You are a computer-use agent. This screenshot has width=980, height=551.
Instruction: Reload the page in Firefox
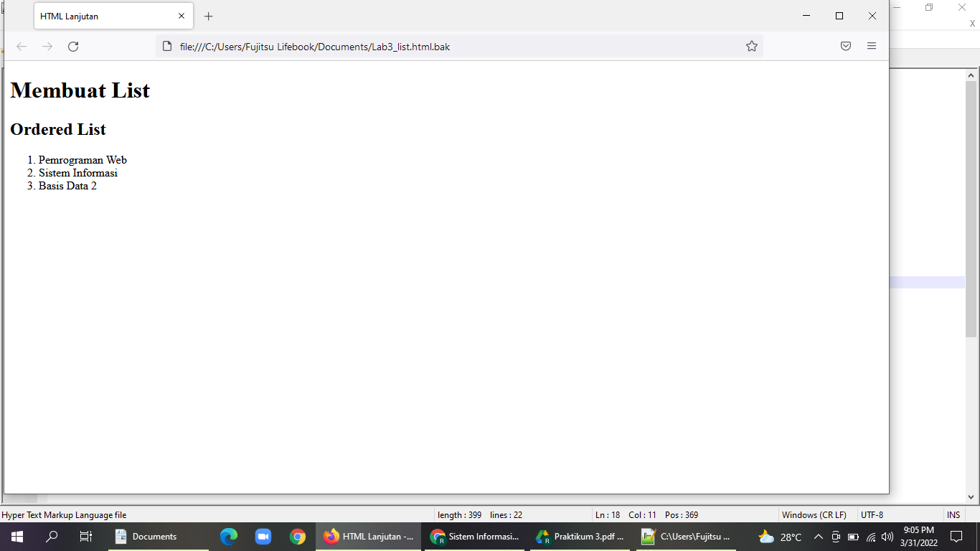[x=73, y=47]
